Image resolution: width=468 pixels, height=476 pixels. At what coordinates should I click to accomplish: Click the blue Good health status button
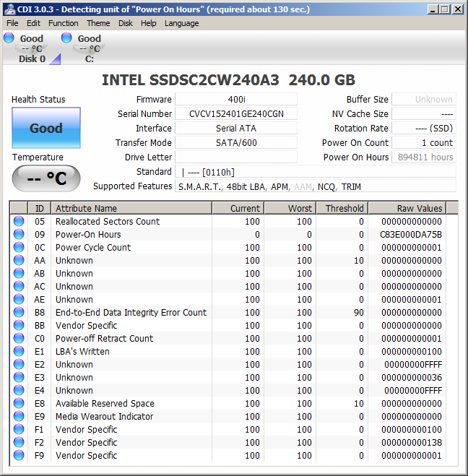click(x=46, y=129)
